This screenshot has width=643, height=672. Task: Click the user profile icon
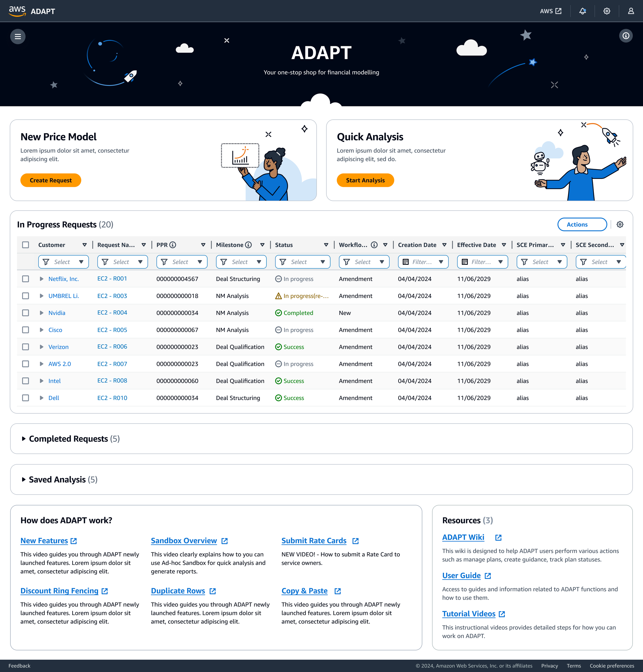(x=631, y=11)
